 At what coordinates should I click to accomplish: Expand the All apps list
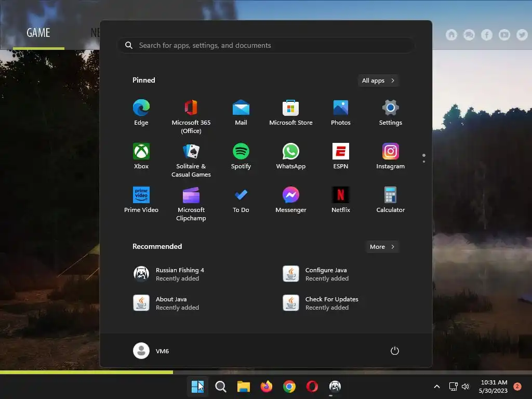(378, 81)
